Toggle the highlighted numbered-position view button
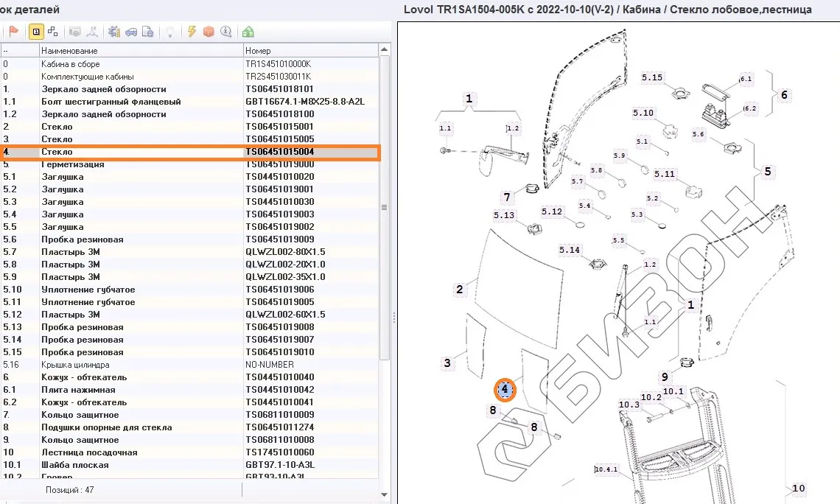Viewport: 840px width, 504px height. (x=35, y=32)
